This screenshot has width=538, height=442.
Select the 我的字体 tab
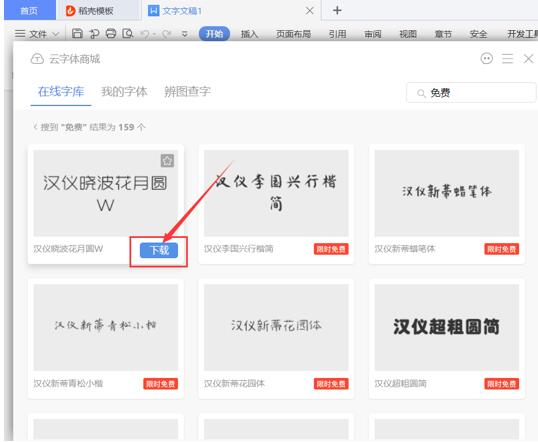tap(124, 92)
